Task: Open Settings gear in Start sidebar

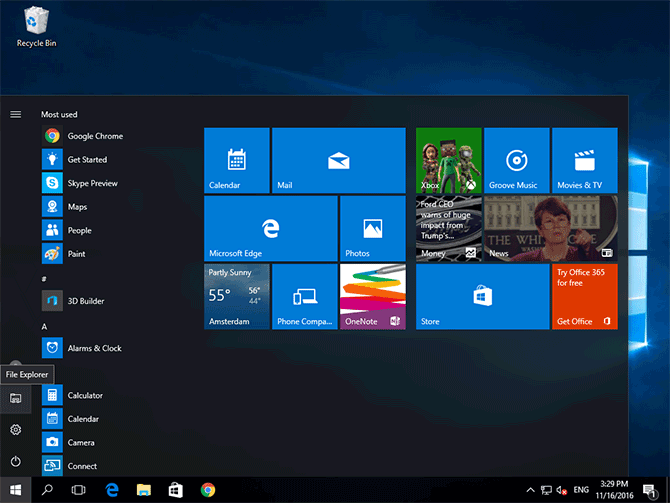Action: (16, 429)
